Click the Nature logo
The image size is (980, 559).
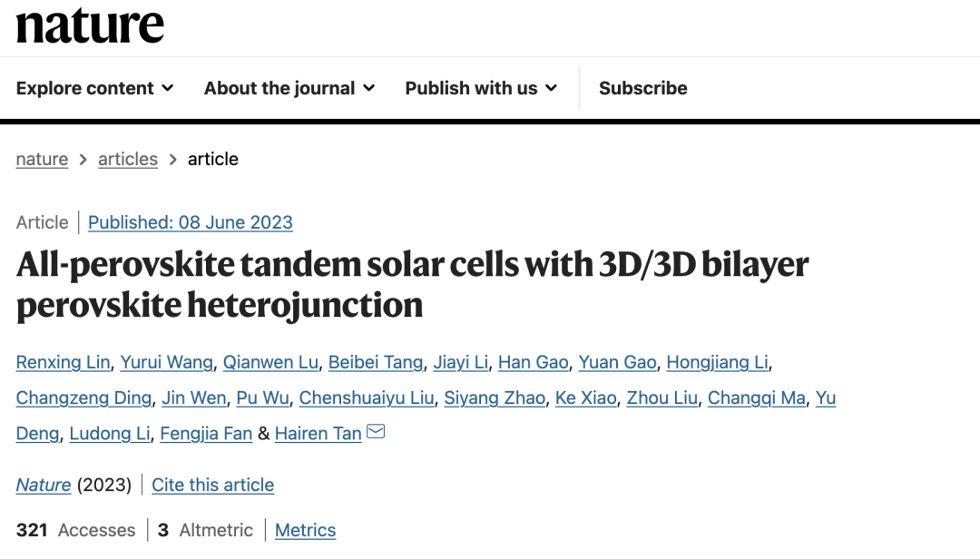point(90,25)
